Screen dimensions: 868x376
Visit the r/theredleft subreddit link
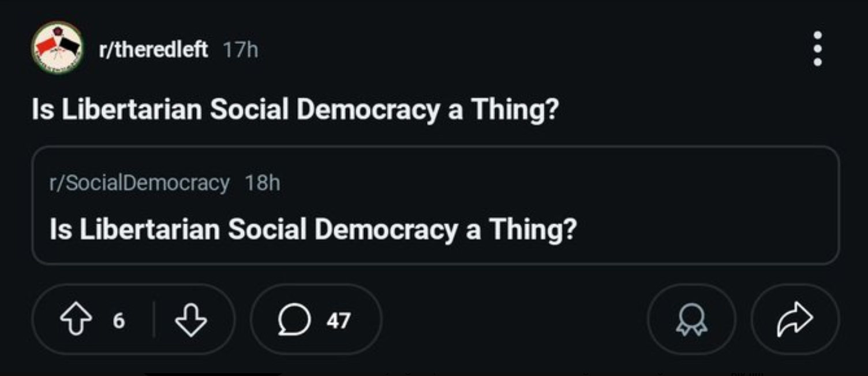[x=154, y=50]
